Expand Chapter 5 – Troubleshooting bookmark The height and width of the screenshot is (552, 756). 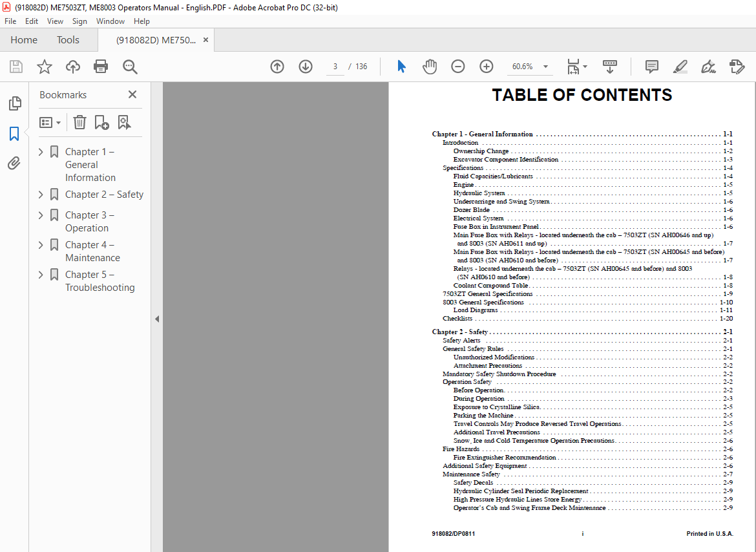click(x=41, y=274)
